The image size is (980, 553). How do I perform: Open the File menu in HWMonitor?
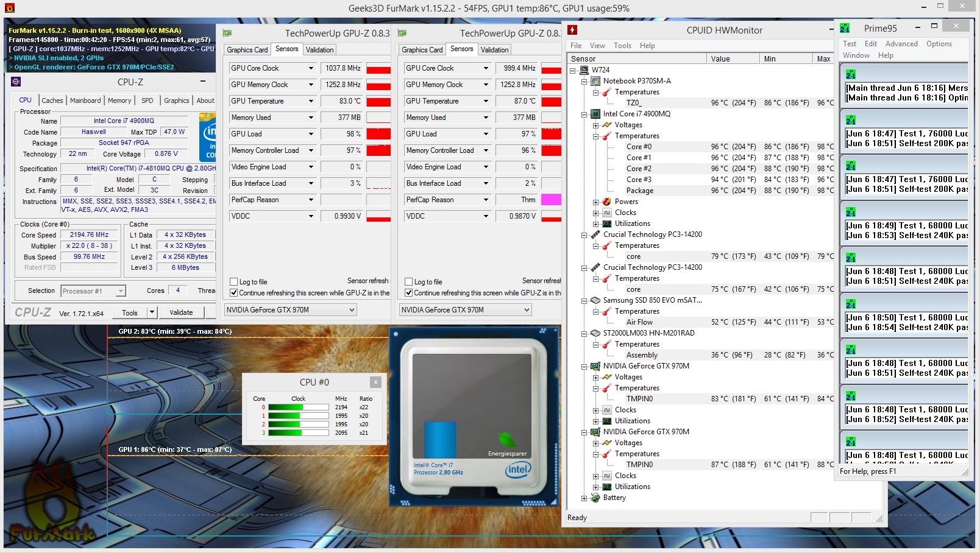click(576, 46)
